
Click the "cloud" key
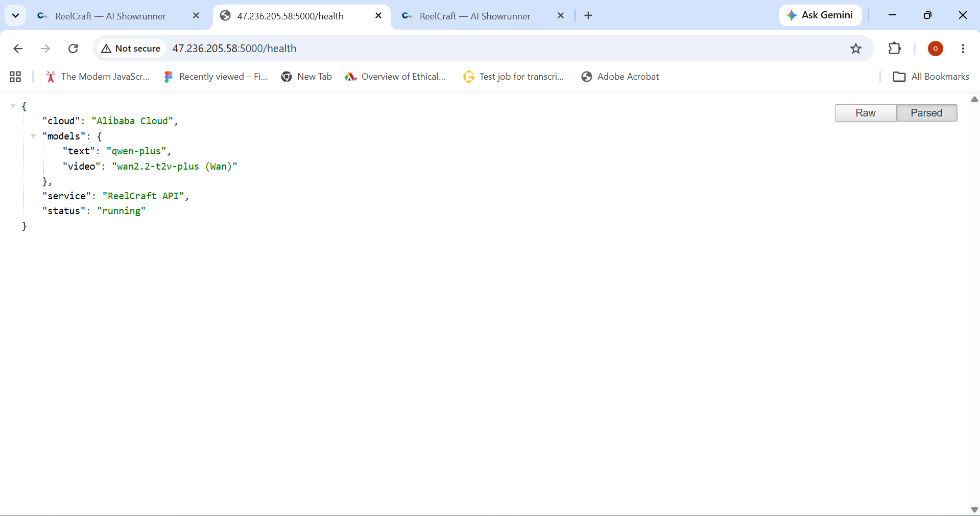tap(61, 121)
